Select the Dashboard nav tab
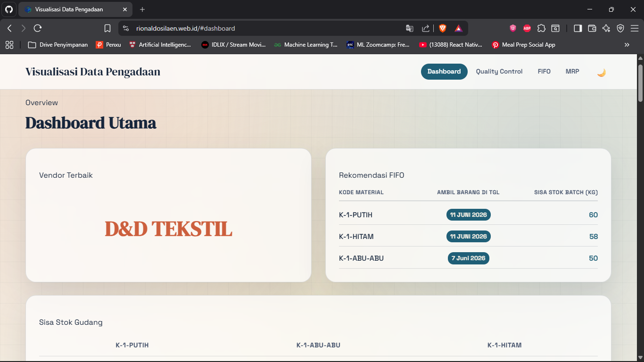 (x=444, y=72)
